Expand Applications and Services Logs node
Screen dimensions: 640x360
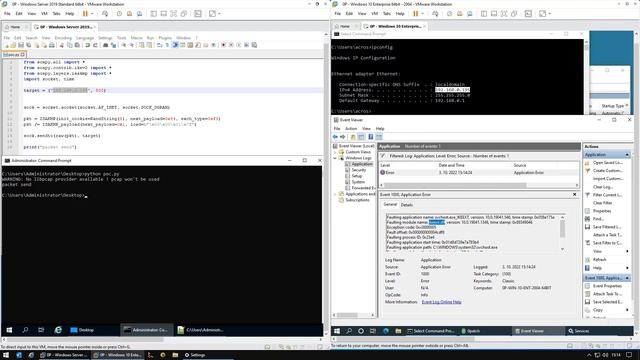click(x=335, y=194)
